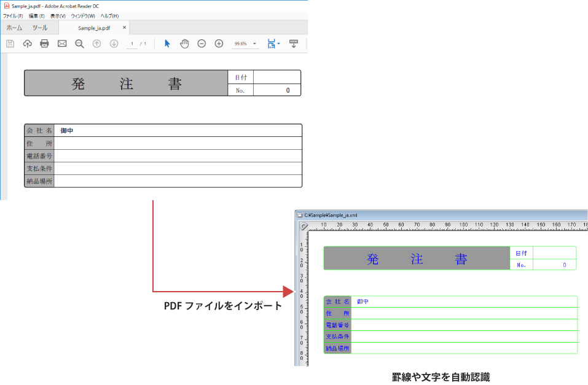Select the arrow selection tool
588x385 pixels.
167,44
